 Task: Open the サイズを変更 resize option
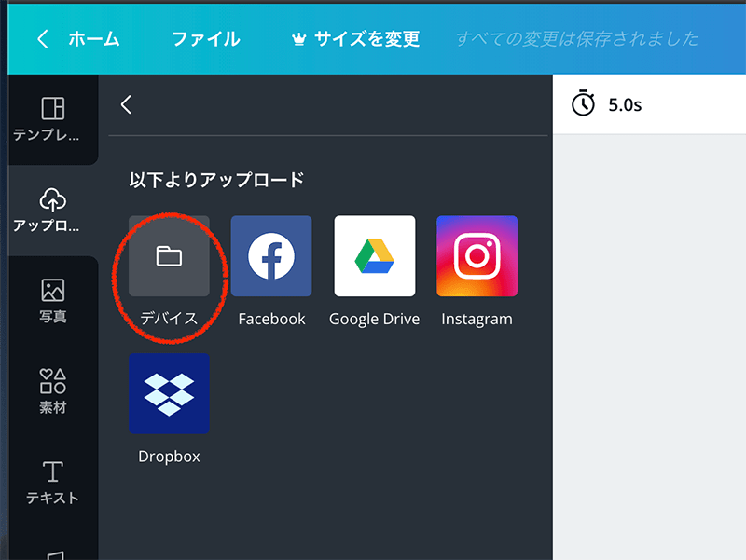pos(355,39)
